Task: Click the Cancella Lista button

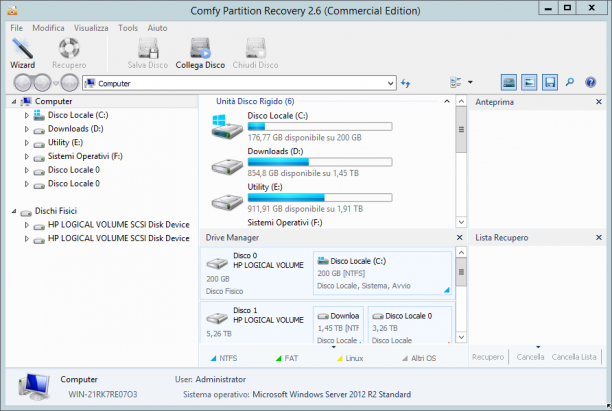Action: 574,357
